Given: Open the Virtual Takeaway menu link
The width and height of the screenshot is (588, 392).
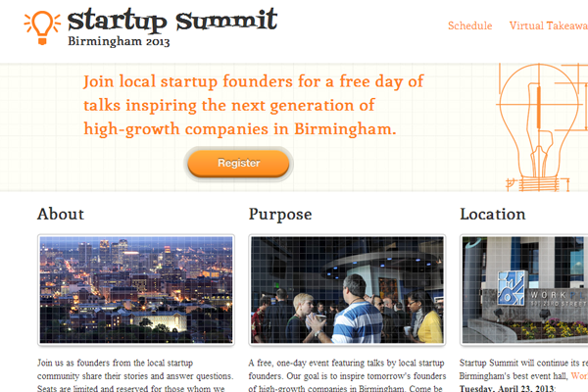Looking at the screenshot, I should (548, 25).
